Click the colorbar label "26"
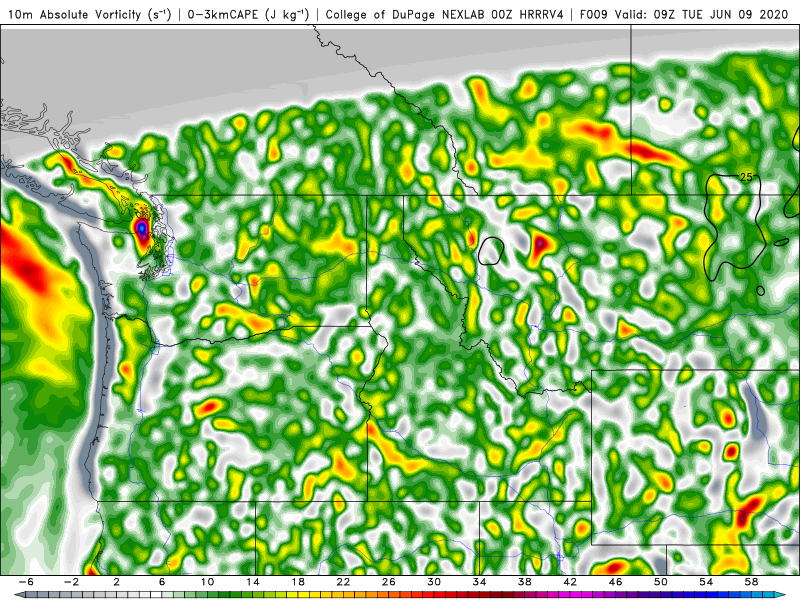The width and height of the screenshot is (800, 600). [388, 582]
